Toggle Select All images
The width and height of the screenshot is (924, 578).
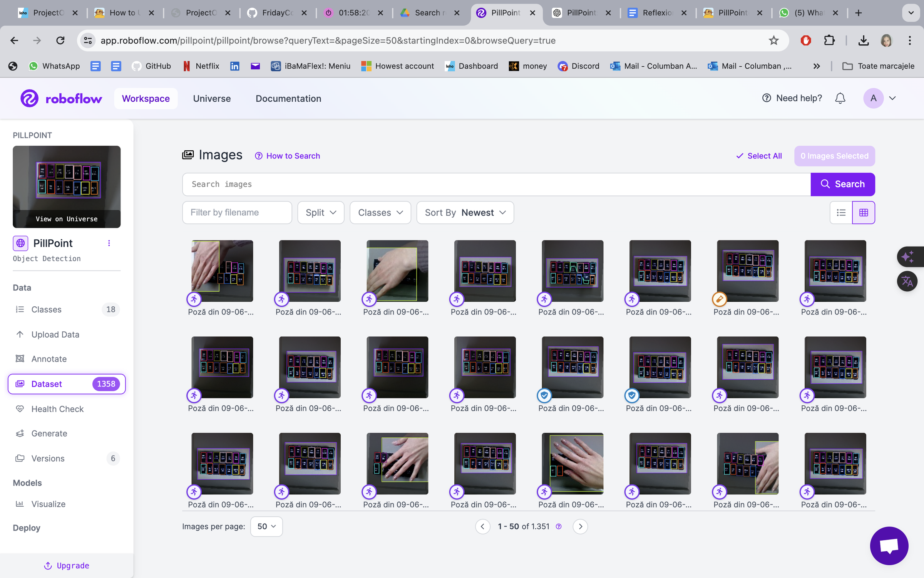point(759,156)
